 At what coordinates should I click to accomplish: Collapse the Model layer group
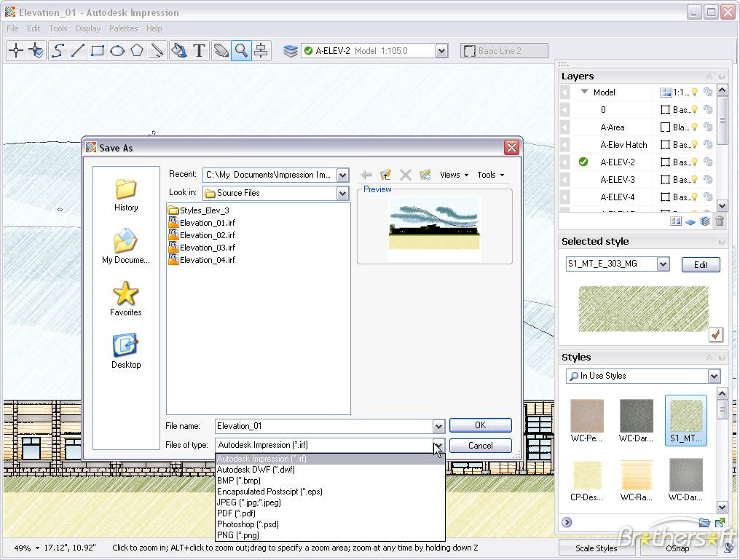(584, 92)
